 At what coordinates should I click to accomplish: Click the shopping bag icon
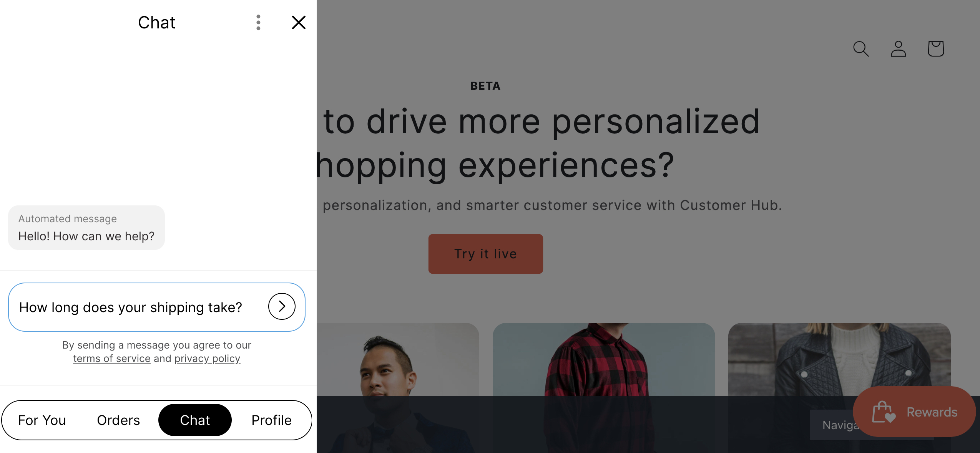tap(936, 48)
